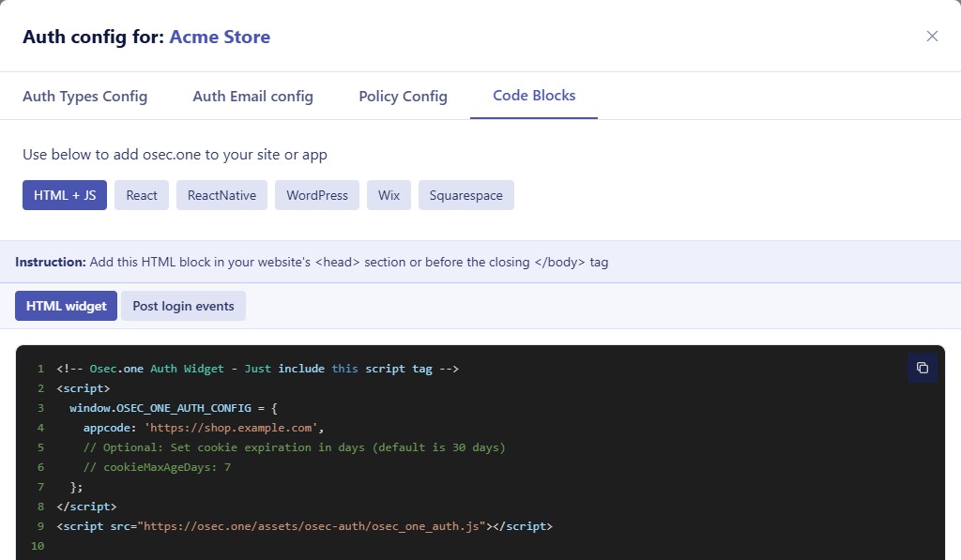The height and width of the screenshot is (560, 961).
Task: Open the Auth Email config tab
Action: (252, 97)
